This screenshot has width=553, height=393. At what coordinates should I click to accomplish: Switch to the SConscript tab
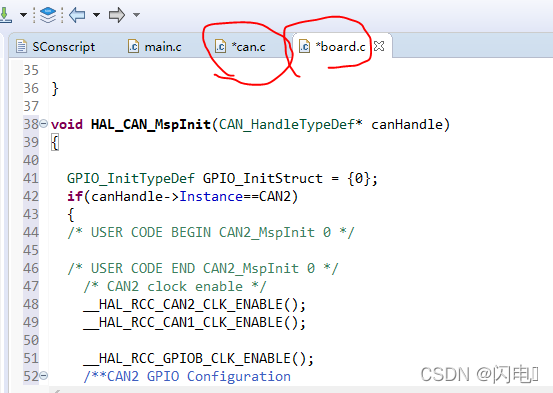click(x=56, y=47)
